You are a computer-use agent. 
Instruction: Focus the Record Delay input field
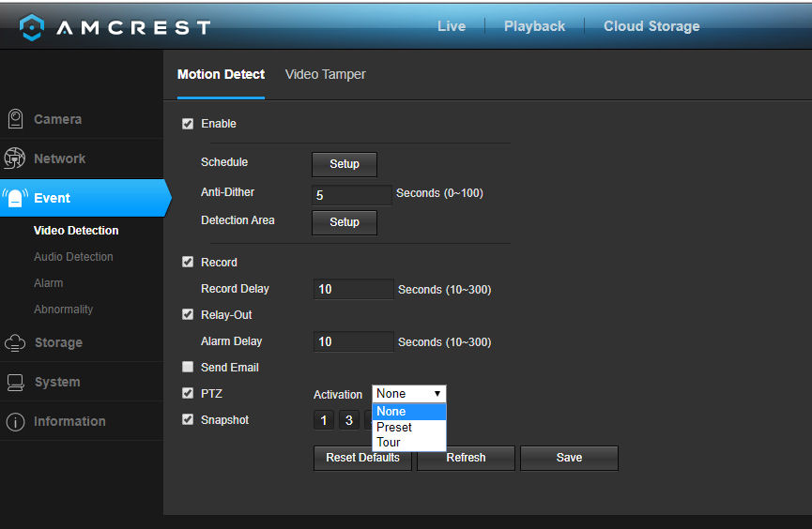353,289
